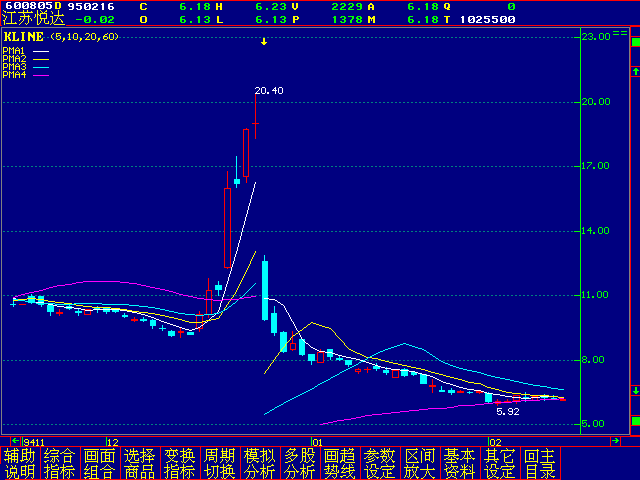This screenshot has width=640, height=480.
Task: Open the 综合指标 composite indicators menu
Action: [x=60, y=463]
